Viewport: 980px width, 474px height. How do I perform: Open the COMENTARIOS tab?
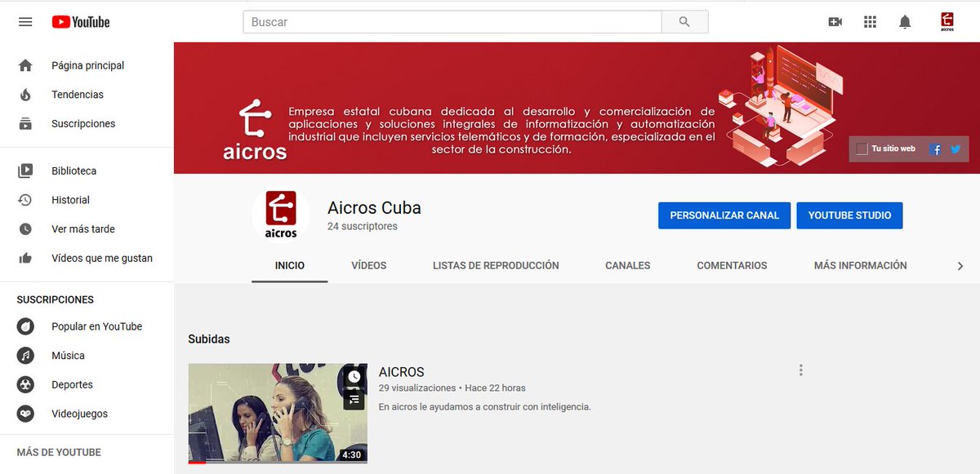(x=732, y=265)
